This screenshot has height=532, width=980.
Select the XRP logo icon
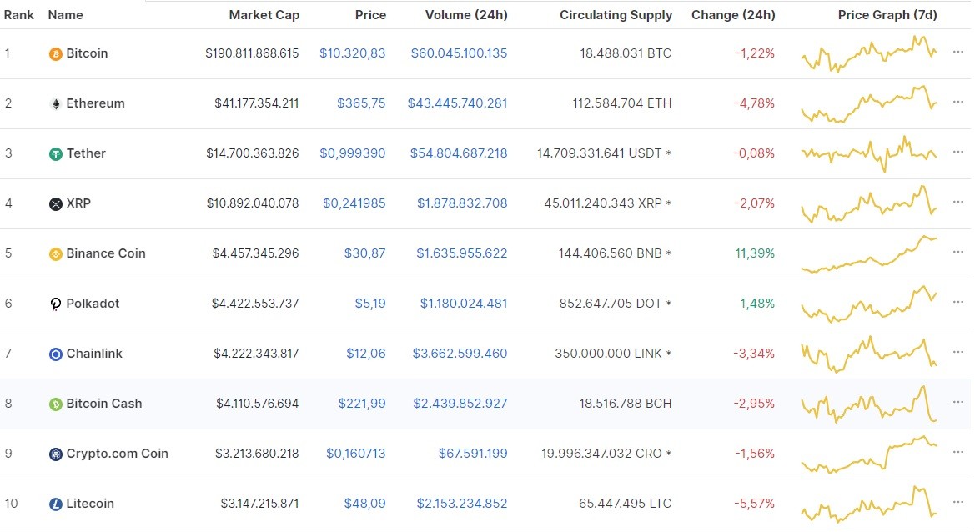[x=55, y=203]
